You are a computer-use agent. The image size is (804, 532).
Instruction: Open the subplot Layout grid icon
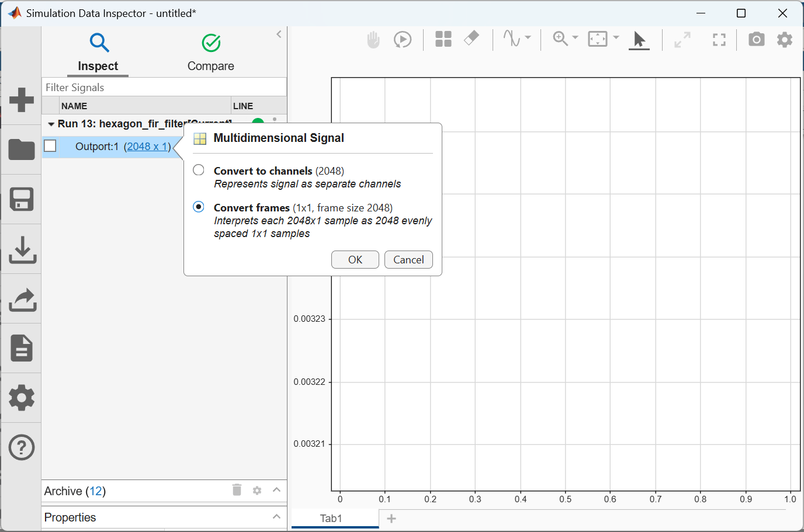pos(443,39)
